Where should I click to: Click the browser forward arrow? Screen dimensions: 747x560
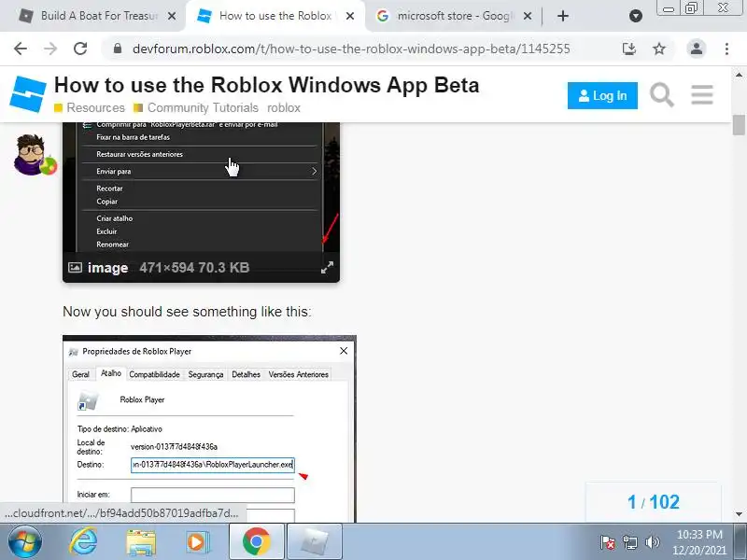coord(50,49)
